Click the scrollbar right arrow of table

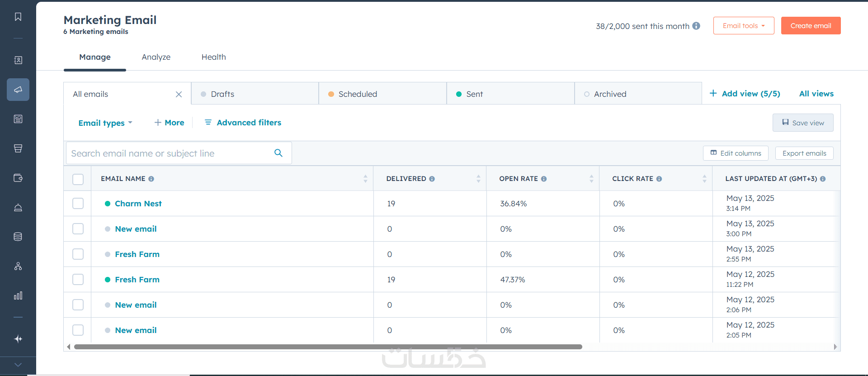click(835, 347)
